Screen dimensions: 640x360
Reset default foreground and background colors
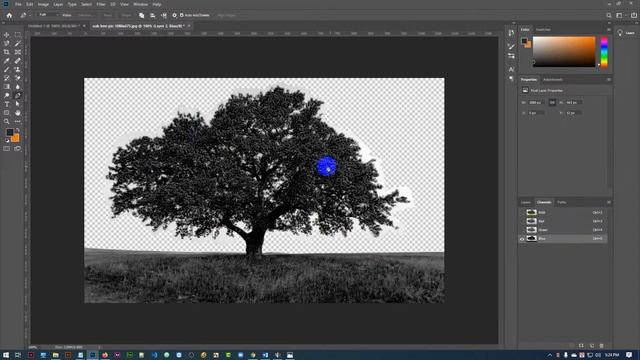tap(7, 140)
